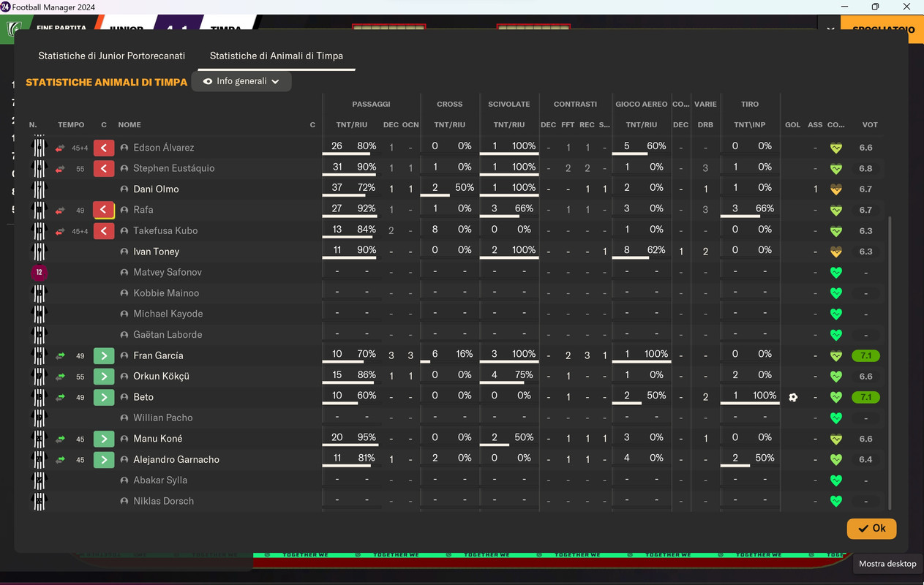This screenshot has height=585, width=924.
Task: Click the PASSAGGI column group header
Action: click(x=371, y=105)
